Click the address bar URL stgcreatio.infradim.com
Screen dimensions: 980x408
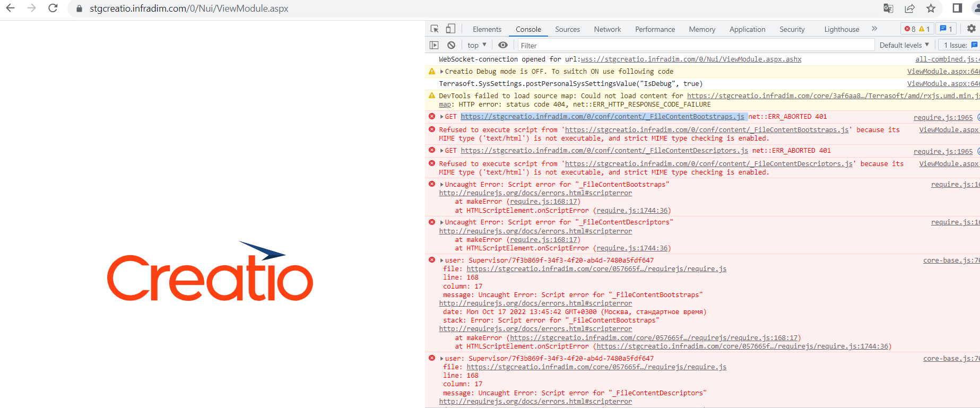(x=189, y=8)
